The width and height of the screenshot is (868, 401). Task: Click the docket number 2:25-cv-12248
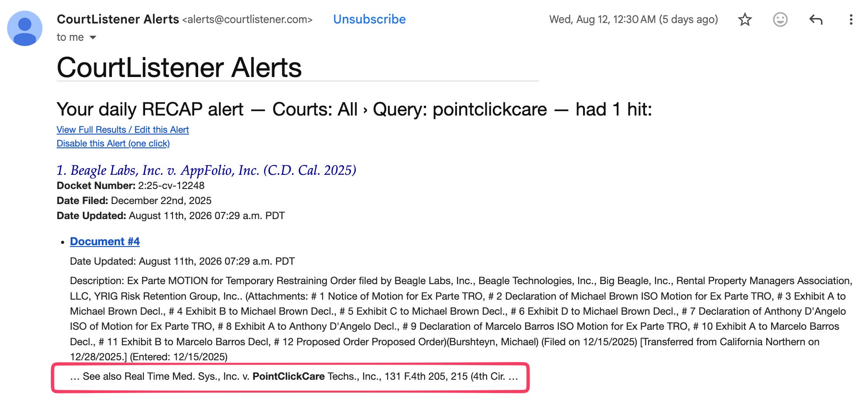pos(171,186)
